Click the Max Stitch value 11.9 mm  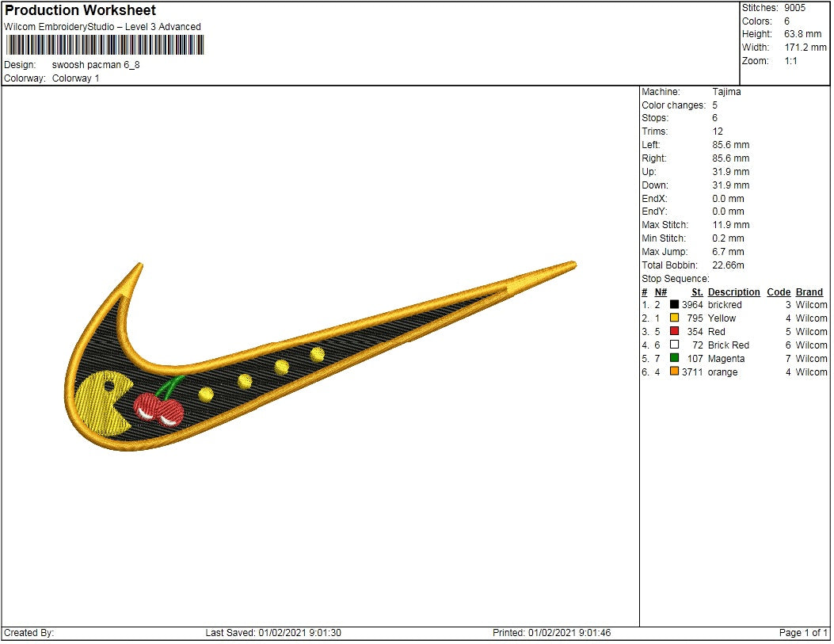pyautogui.click(x=733, y=226)
